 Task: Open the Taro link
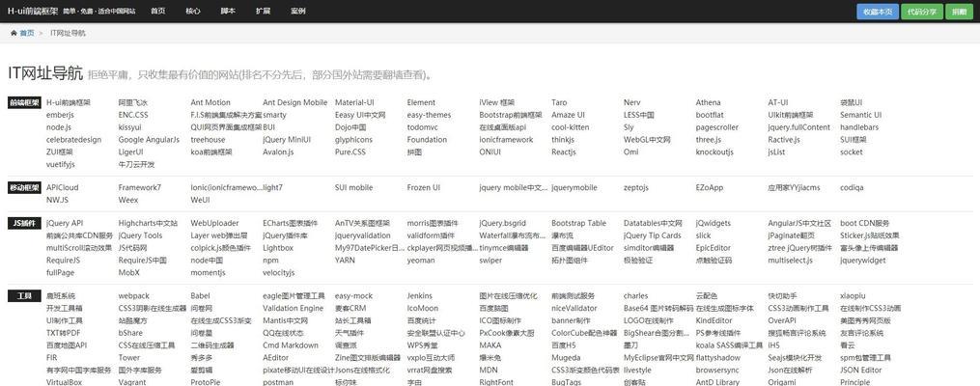(559, 102)
